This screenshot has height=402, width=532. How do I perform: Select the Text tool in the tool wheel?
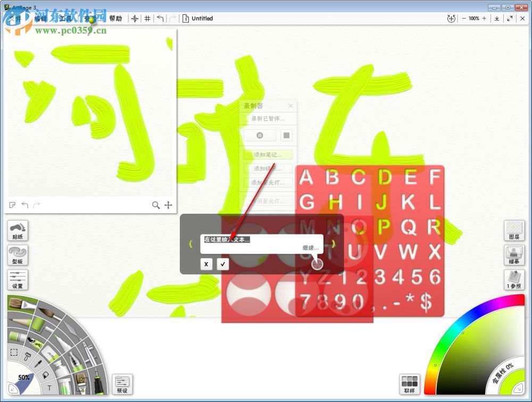[x=49, y=387]
